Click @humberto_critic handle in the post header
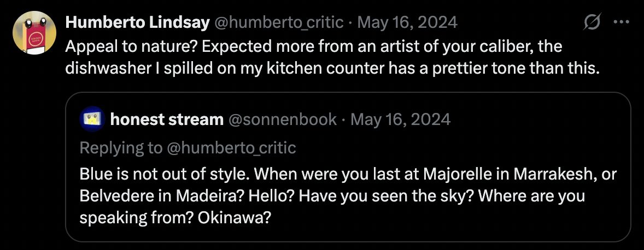This screenshot has height=250, width=644. pyautogui.click(x=279, y=22)
